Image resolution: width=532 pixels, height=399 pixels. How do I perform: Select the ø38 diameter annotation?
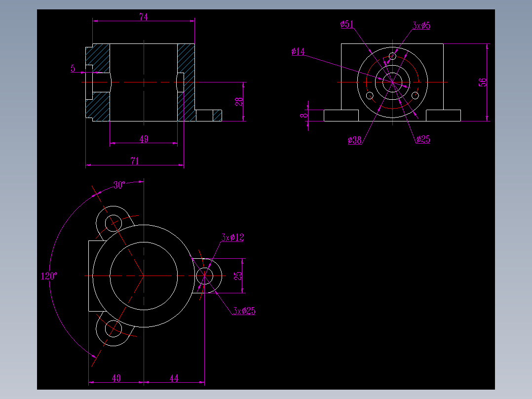[x=354, y=140]
